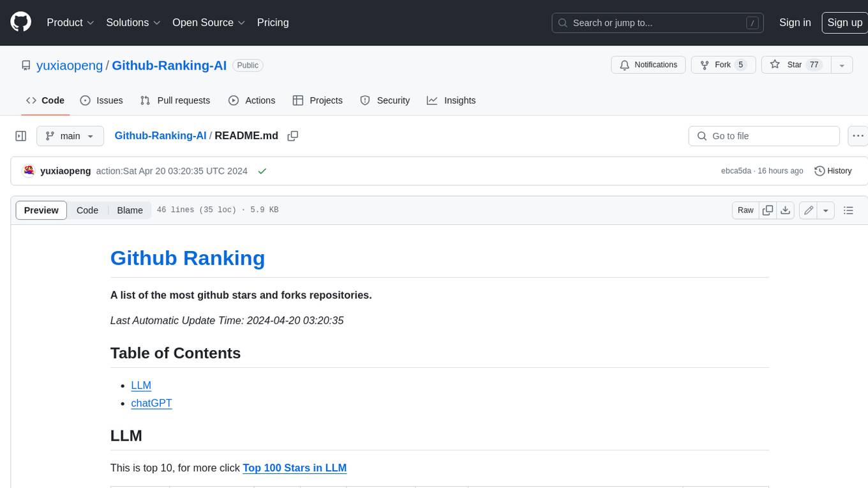Copy the file path icon
Screen dimensions: 868x488
pyautogui.click(x=293, y=136)
